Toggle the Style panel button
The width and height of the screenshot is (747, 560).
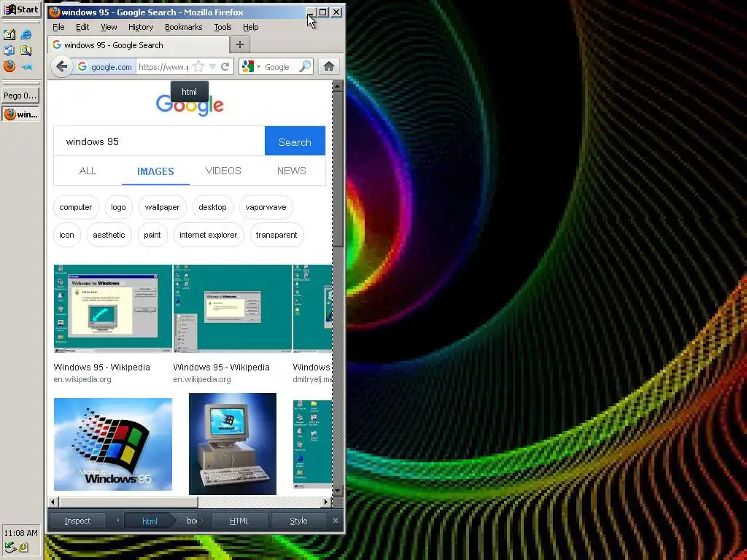pos(298,521)
